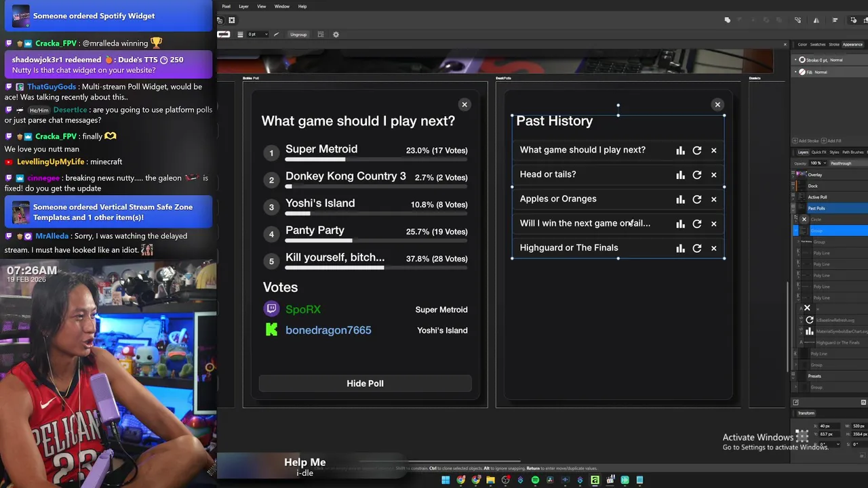This screenshot has height=488, width=868.
Task: Remove "Head or tails?" from past history
Action: pos(713,175)
